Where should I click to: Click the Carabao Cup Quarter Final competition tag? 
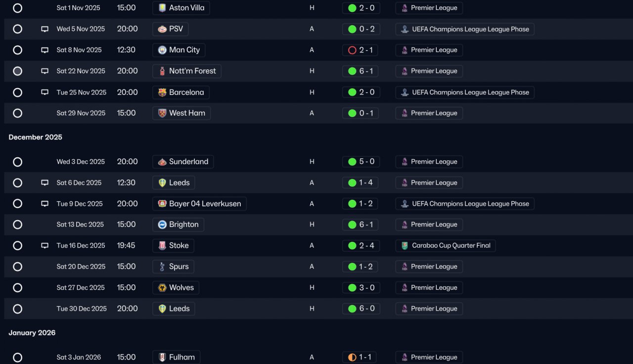[x=446, y=246]
